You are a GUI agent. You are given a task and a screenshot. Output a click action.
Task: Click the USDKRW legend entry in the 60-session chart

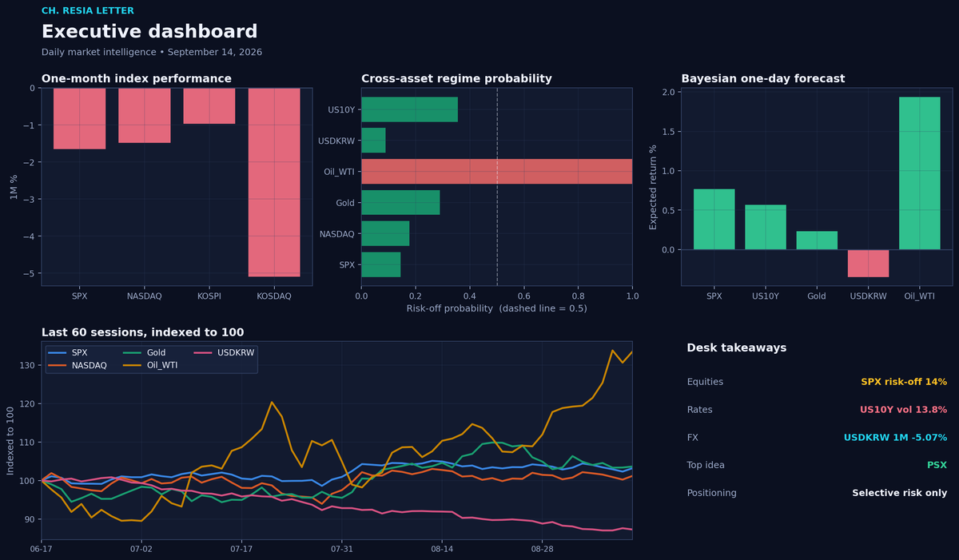click(x=224, y=352)
